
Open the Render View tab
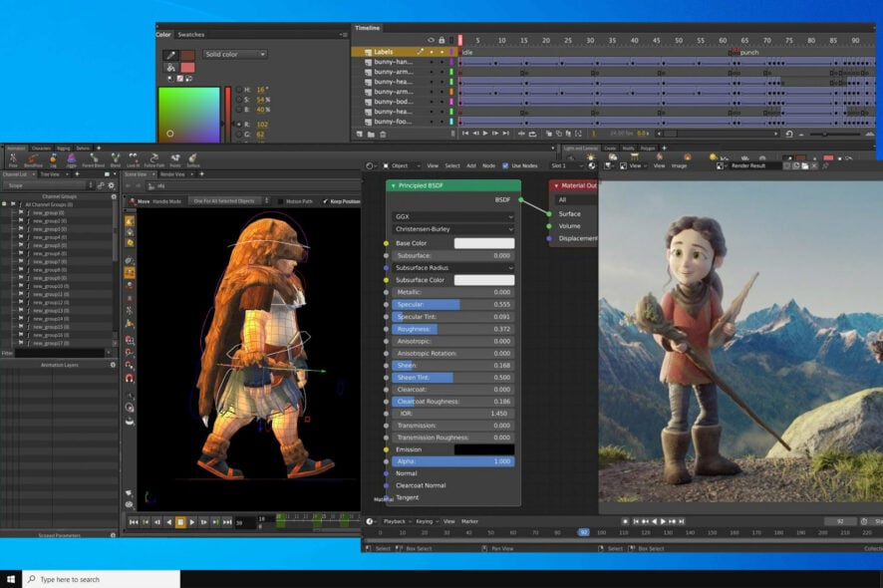pyautogui.click(x=171, y=174)
